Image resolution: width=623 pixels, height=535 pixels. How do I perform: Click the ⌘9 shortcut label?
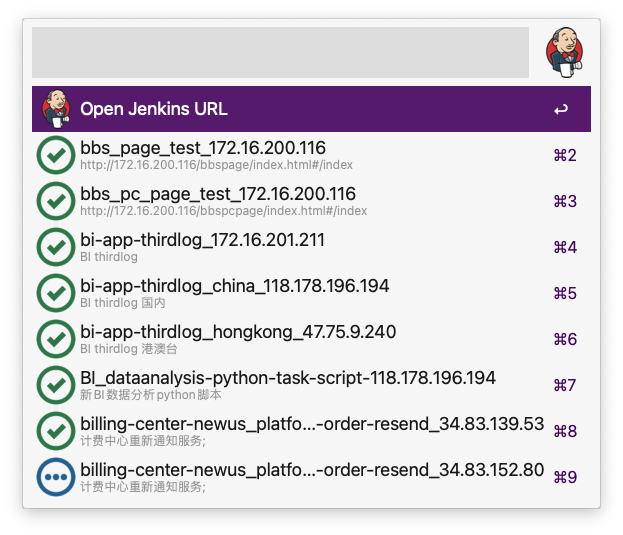(x=565, y=478)
